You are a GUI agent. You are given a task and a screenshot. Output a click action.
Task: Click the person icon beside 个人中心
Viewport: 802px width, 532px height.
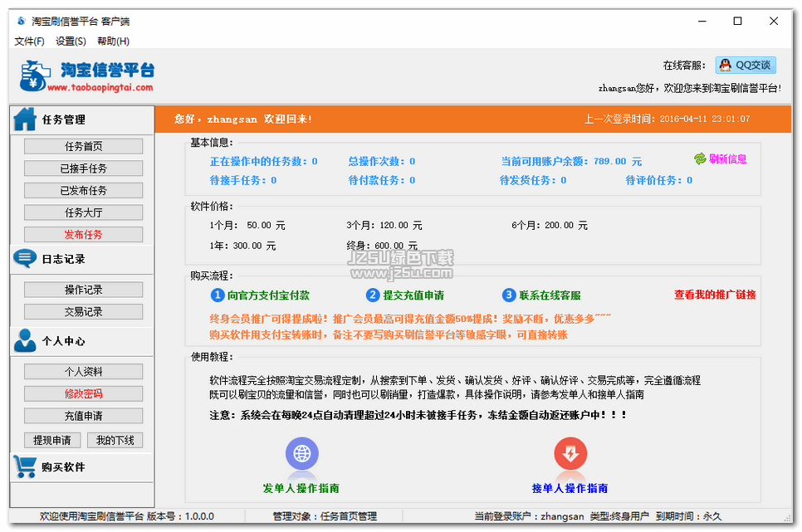pos(25,340)
